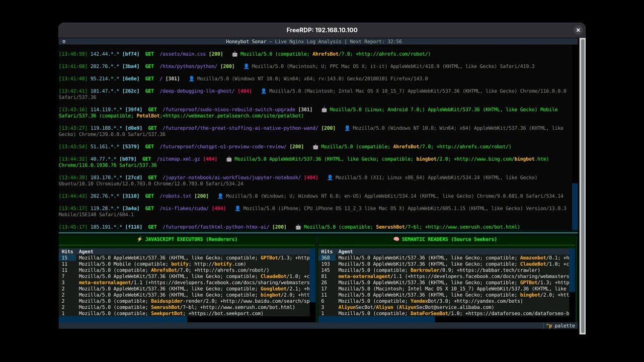Click the /assets/main.css request path
Viewport: 644px width, 362px height.
coord(183,54)
